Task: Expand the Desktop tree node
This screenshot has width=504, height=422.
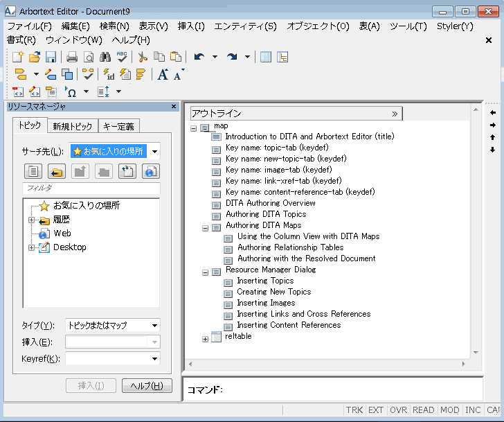Action: click(31, 247)
